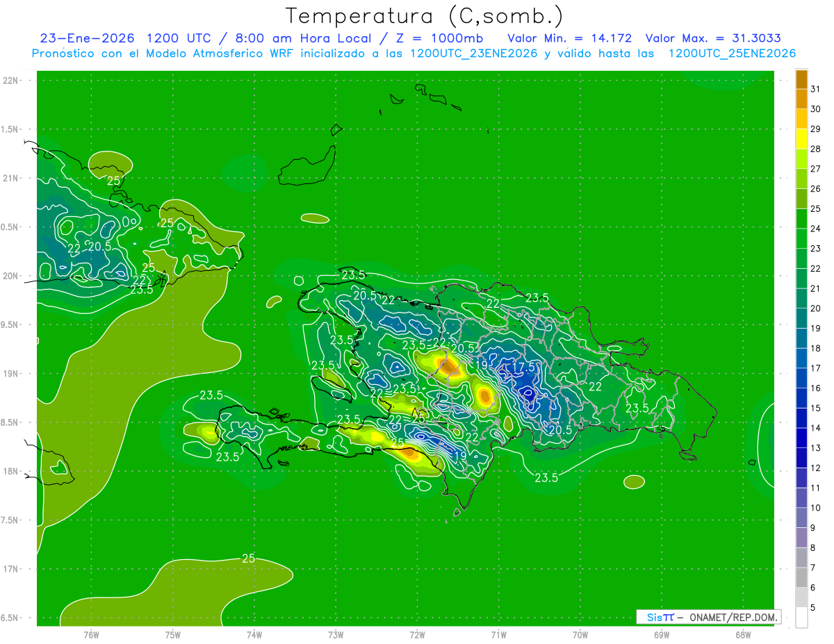This screenshot has height=644, width=834.
Task: Click the 70W longitude axis label
Action: click(x=580, y=634)
